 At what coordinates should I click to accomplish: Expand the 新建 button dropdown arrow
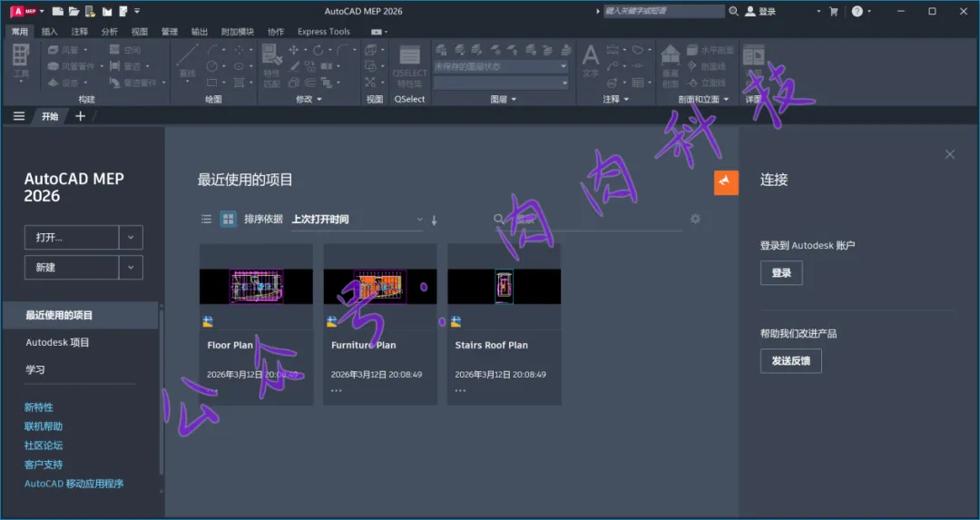pos(131,268)
